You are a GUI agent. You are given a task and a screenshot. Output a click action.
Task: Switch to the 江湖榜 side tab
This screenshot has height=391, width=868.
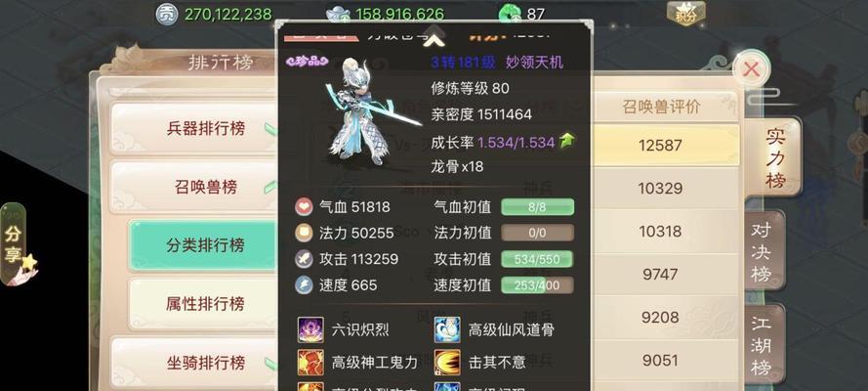tap(765, 344)
